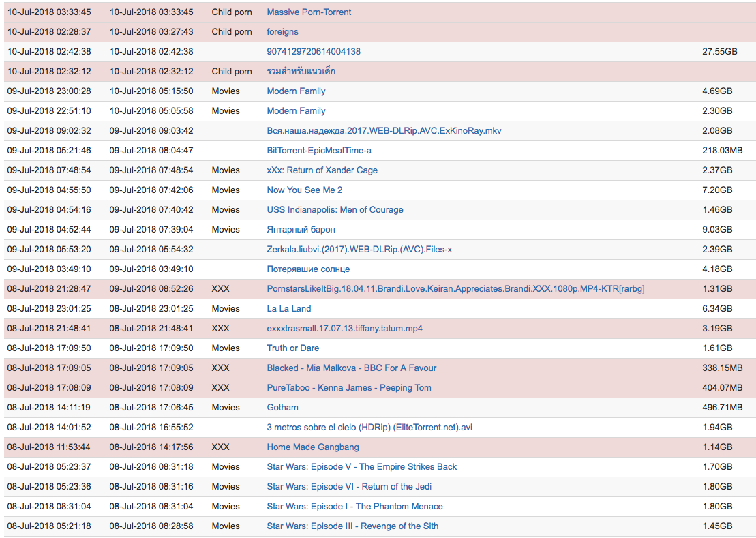The image size is (756, 538).
Task: Select the 1.45GB size cell
Action: click(717, 526)
